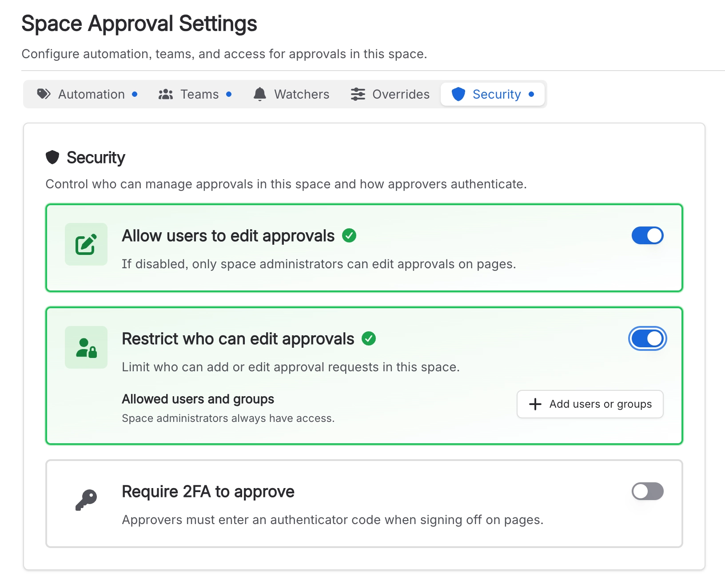Click the black shield icon beside Security heading
The image size is (725, 588).
point(52,157)
